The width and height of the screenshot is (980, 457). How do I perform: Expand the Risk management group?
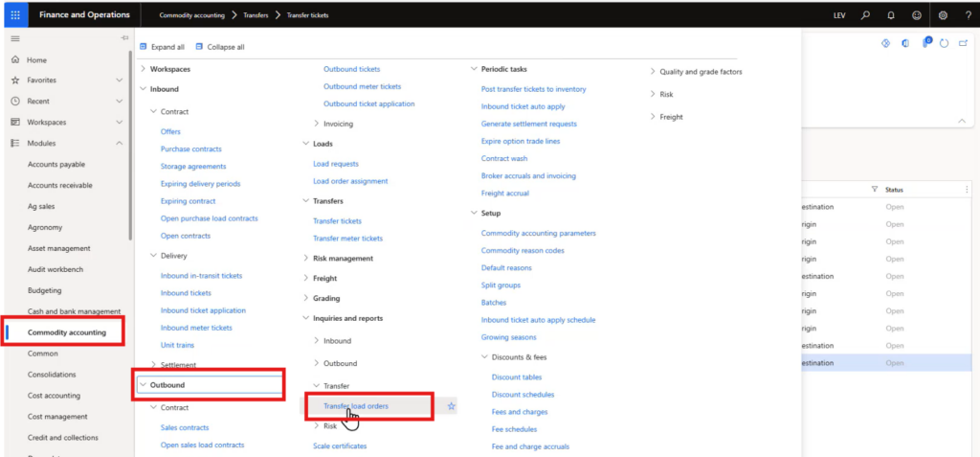tap(305, 258)
